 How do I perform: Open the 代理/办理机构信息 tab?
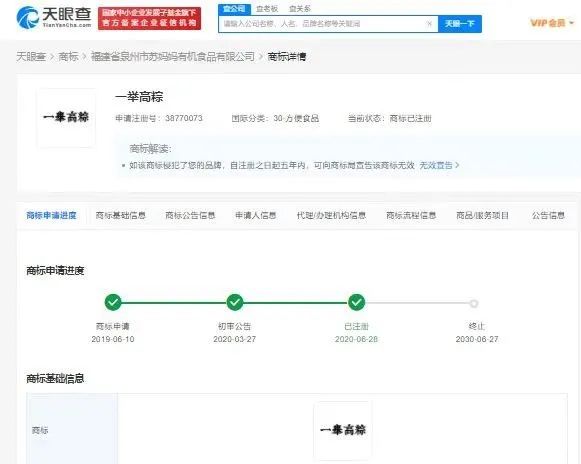click(331, 215)
